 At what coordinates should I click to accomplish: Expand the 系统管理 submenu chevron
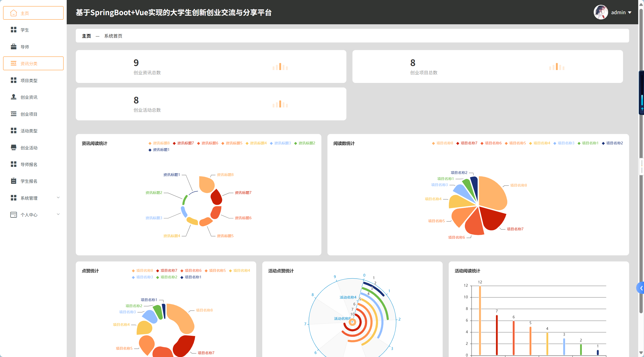(x=58, y=198)
